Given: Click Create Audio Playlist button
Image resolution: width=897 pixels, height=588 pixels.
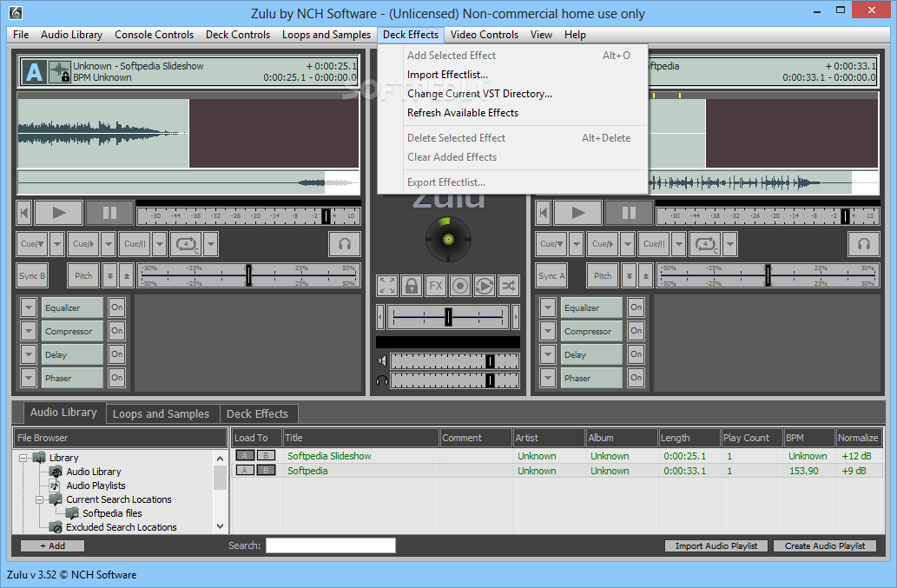Looking at the screenshot, I should (x=825, y=545).
